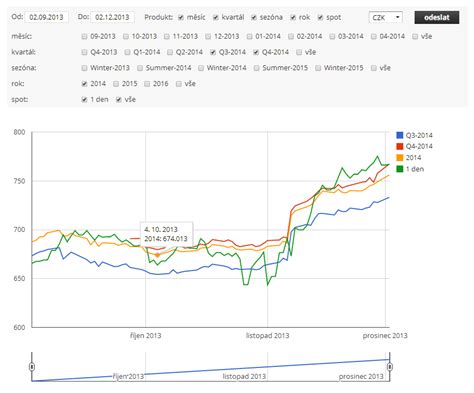Check the Summer-2015 season box
The height and width of the screenshot is (393, 474).
(256, 68)
